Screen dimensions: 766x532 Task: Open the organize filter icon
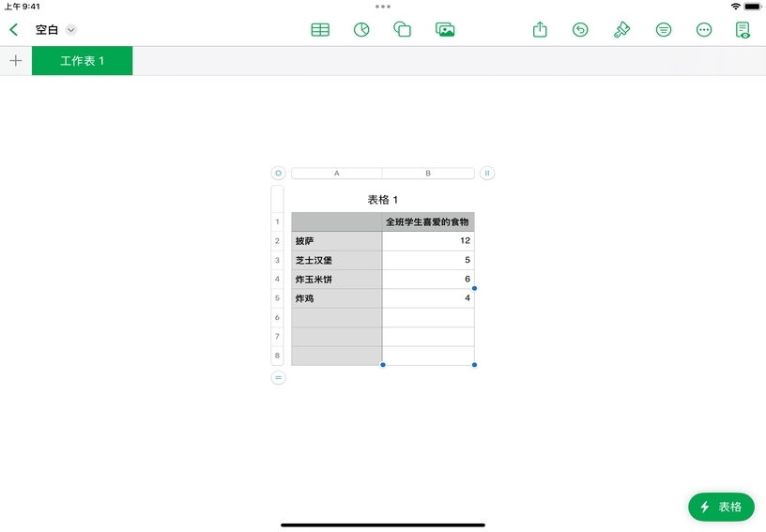click(x=664, y=30)
